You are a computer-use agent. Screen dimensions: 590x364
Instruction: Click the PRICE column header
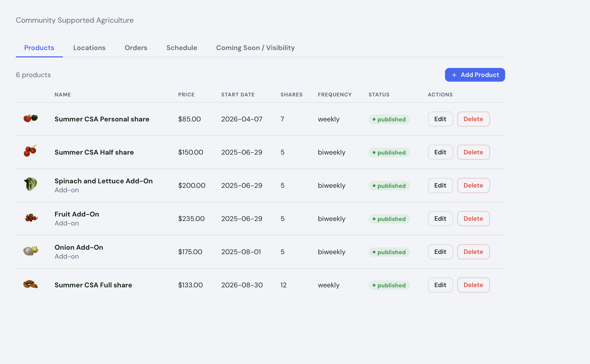tap(186, 95)
